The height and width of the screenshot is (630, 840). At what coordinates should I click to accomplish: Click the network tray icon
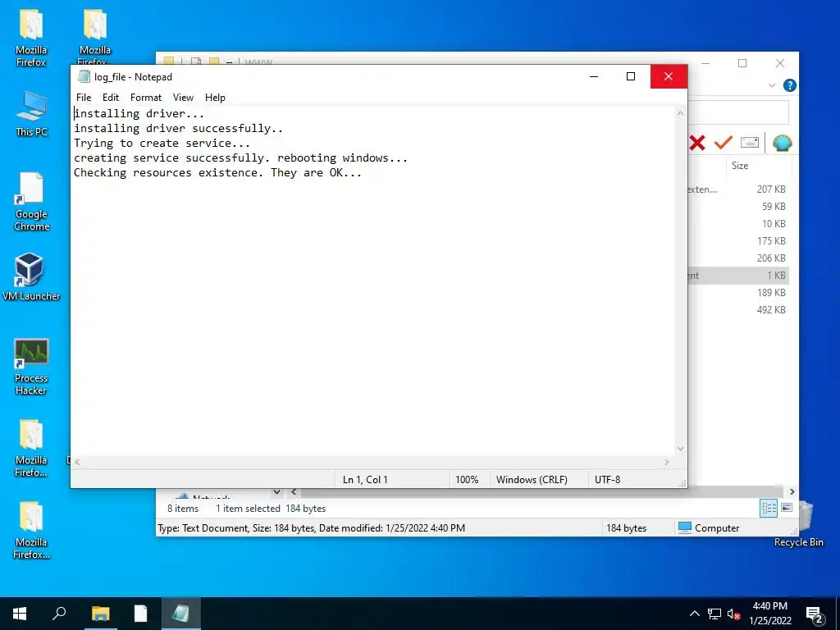click(x=714, y=614)
